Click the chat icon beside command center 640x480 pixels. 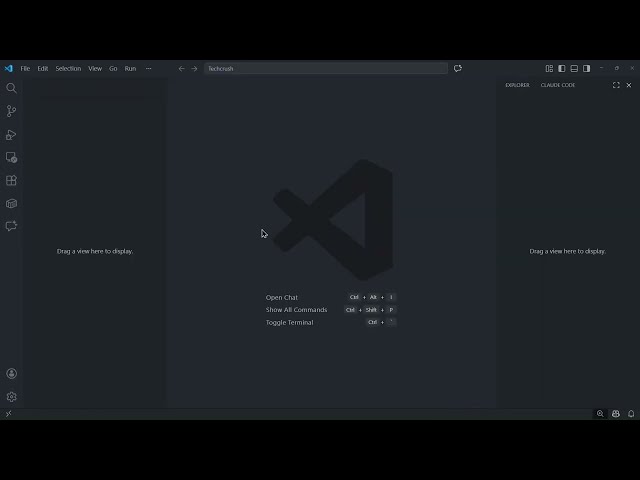pos(458,68)
